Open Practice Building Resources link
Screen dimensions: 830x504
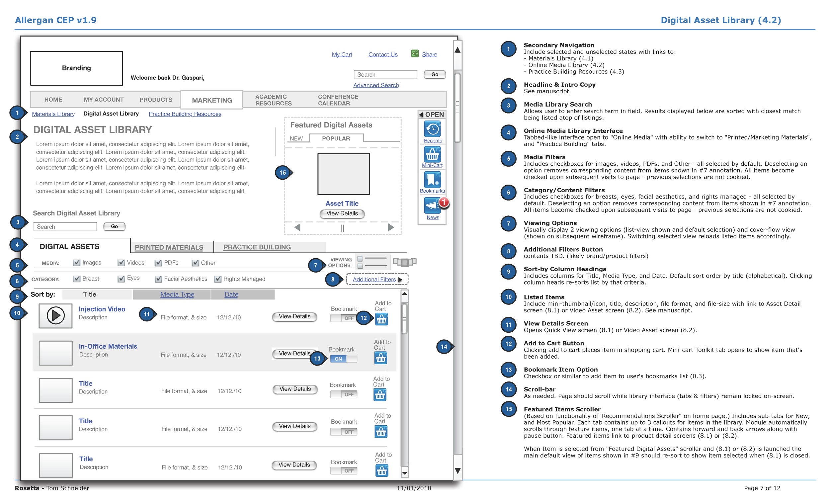coord(185,114)
